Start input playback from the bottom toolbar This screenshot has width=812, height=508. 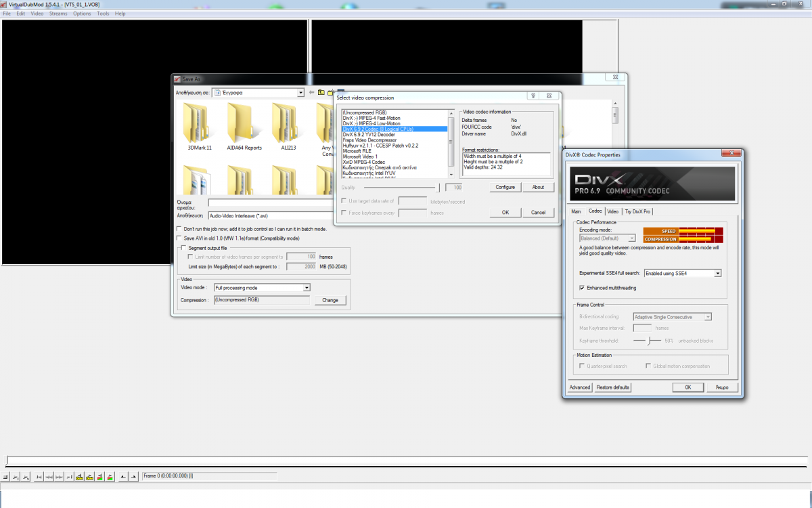tap(16, 477)
